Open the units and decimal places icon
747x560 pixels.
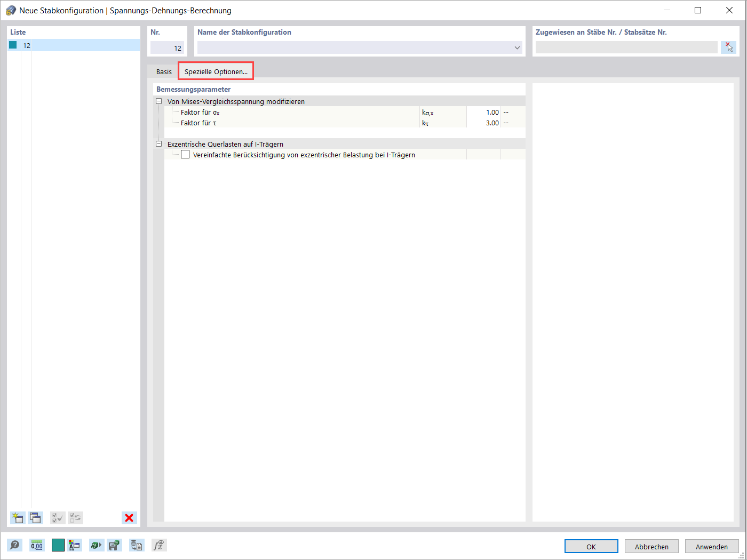tap(37, 545)
